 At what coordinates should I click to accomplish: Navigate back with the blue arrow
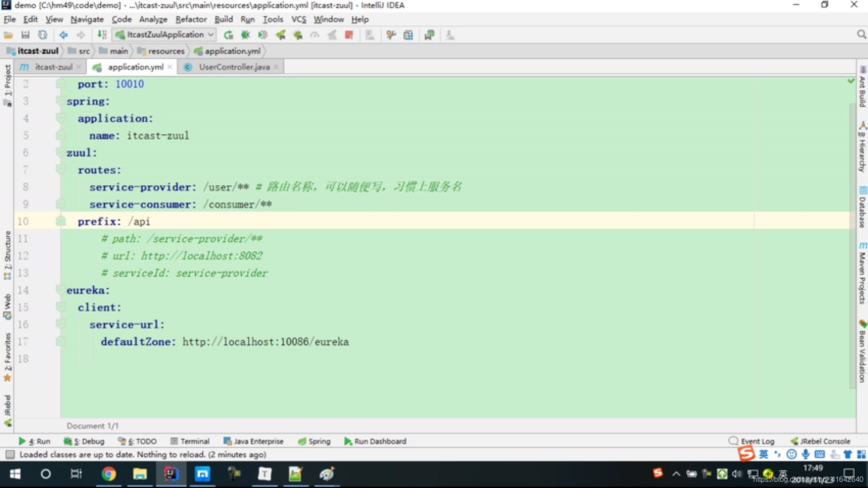point(63,35)
